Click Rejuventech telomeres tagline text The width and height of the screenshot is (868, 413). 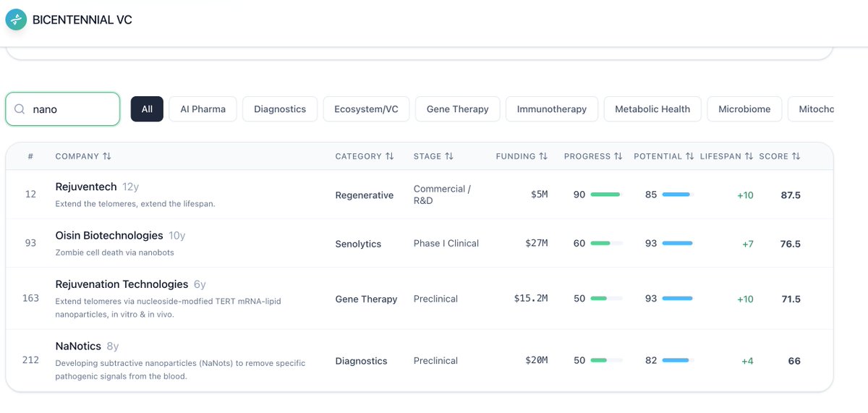[x=135, y=204]
